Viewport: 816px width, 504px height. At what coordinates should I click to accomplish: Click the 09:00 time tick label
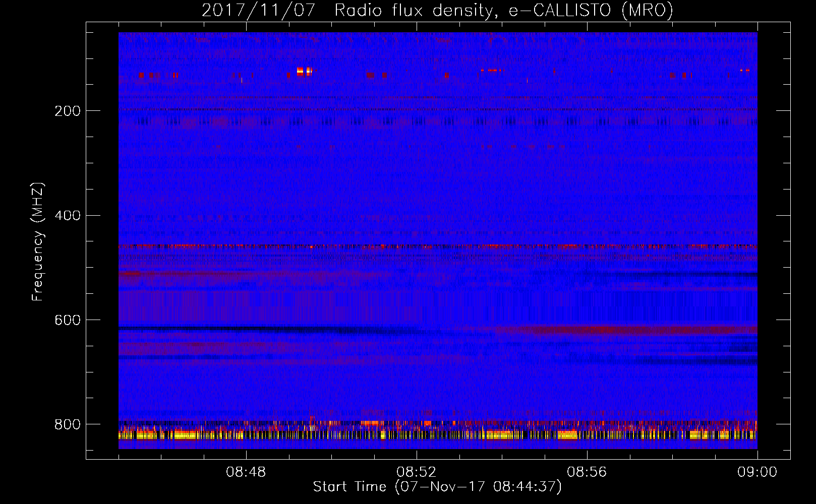(757, 472)
